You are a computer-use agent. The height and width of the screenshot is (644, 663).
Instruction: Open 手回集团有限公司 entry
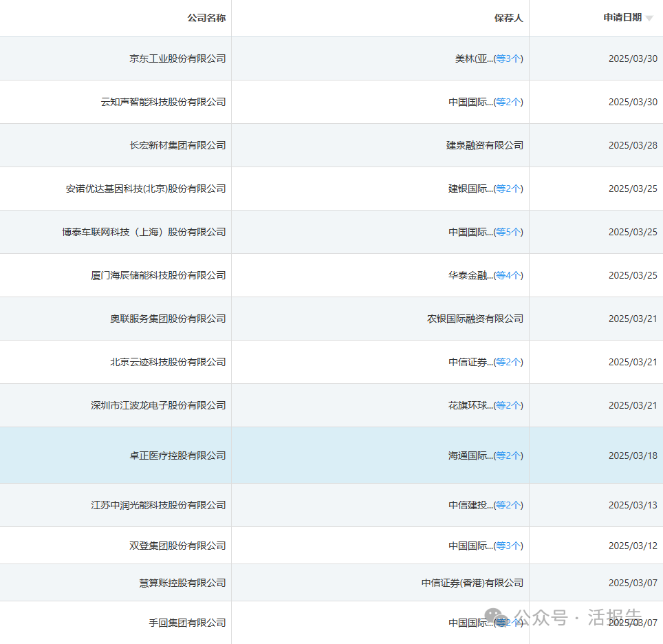187,623
